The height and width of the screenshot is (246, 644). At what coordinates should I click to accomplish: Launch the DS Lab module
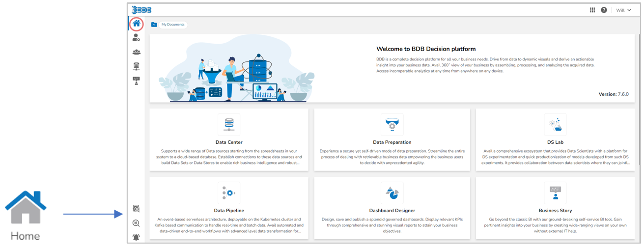tap(555, 139)
